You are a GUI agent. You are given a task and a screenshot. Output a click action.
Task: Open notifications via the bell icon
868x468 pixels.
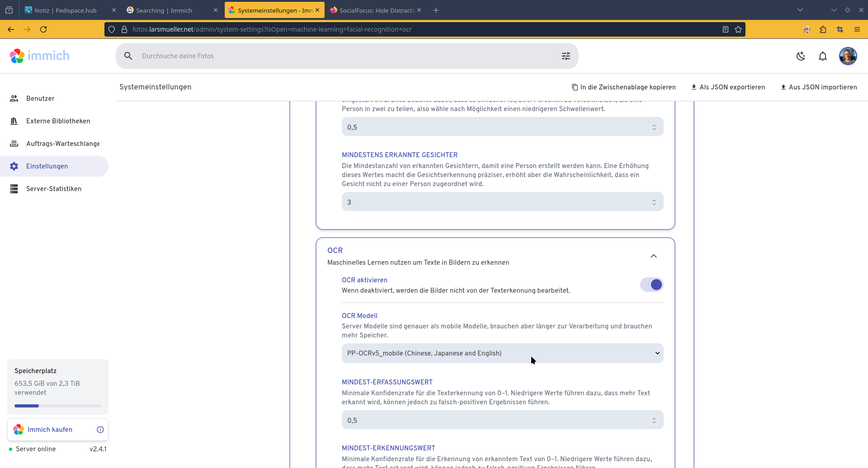pos(823,56)
